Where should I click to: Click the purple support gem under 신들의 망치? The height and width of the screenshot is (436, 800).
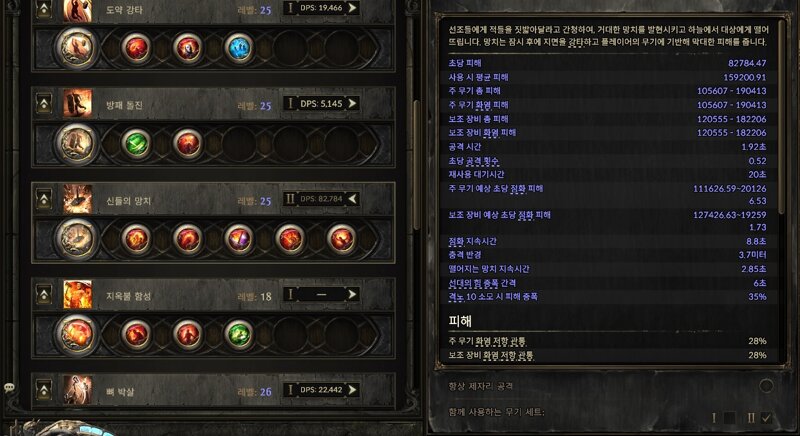(x=239, y=239)
